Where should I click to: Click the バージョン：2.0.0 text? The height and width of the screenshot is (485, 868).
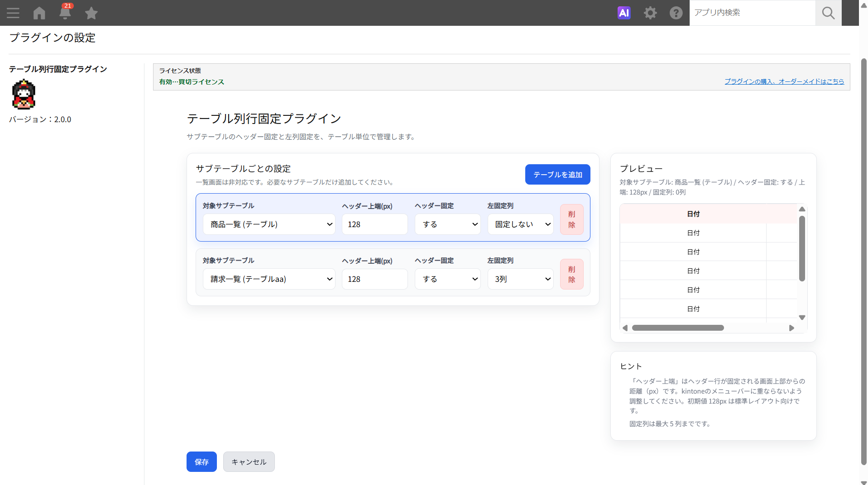coord(40,119)
